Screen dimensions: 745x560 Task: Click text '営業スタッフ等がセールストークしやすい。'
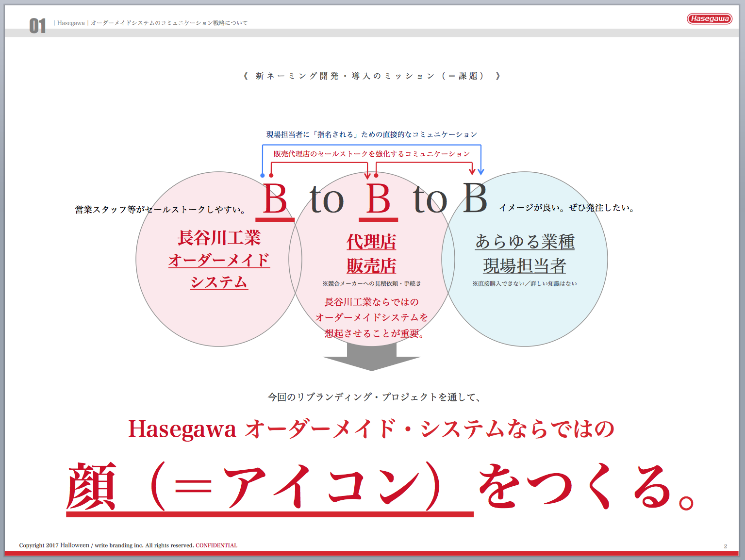(161, 210)
